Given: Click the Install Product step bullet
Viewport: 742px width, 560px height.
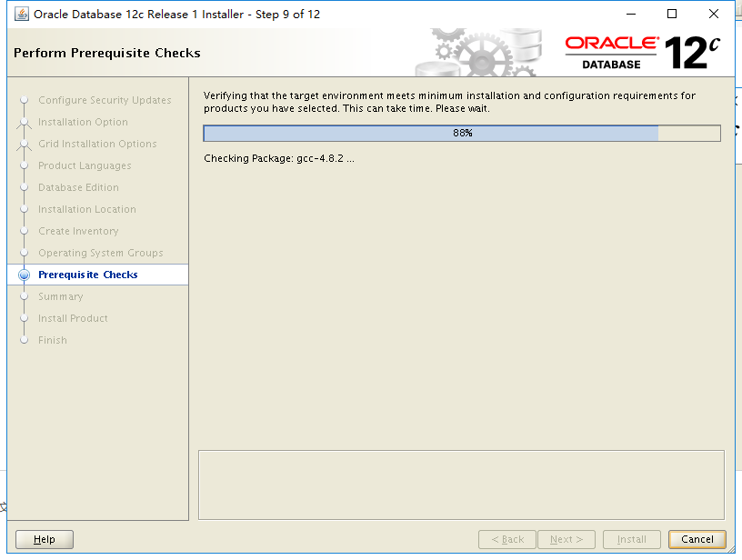Looking at the screenshot, I should (x=25, y=318).
